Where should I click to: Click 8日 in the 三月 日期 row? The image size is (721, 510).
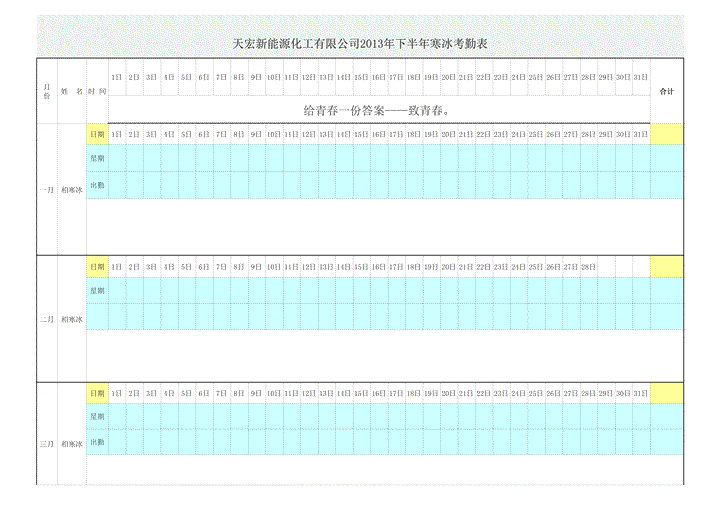click(x=239, y=393)
